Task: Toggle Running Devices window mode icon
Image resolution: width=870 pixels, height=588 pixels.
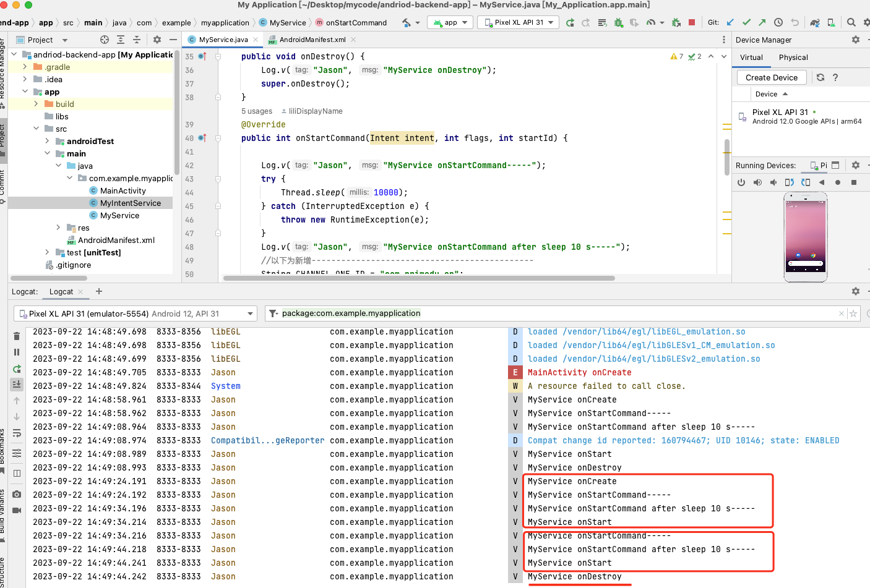Action: pos(835,165)
